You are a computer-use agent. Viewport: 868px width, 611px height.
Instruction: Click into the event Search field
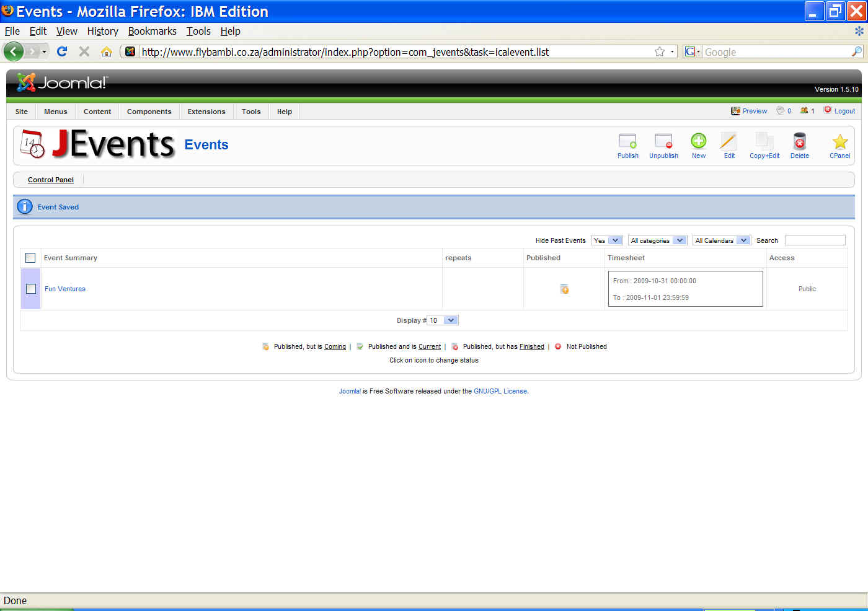tap(815, 240)
